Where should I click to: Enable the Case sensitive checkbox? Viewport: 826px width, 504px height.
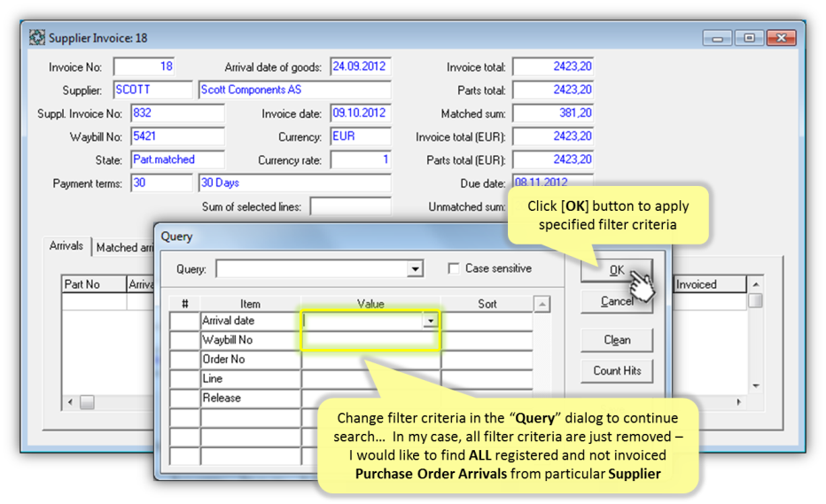click(x=454, y=268)
